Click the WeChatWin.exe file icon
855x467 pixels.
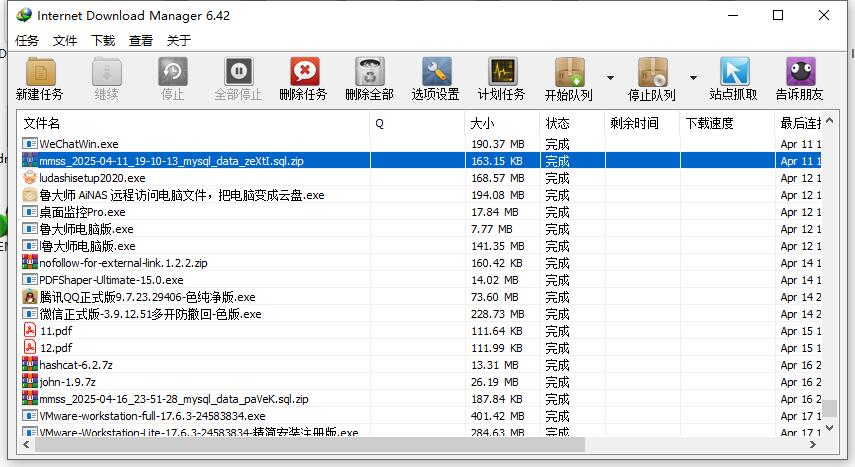pos(29,143)
